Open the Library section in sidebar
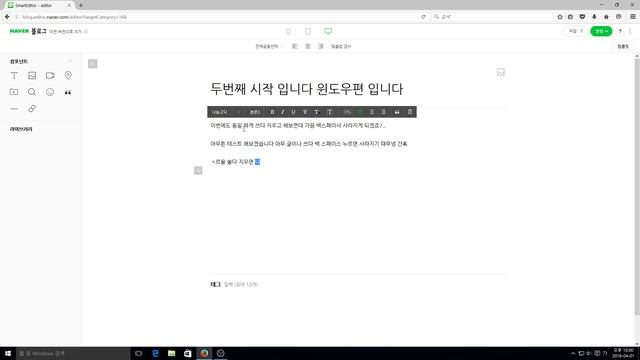Viewport: 640px width, 360px height. 21,129
